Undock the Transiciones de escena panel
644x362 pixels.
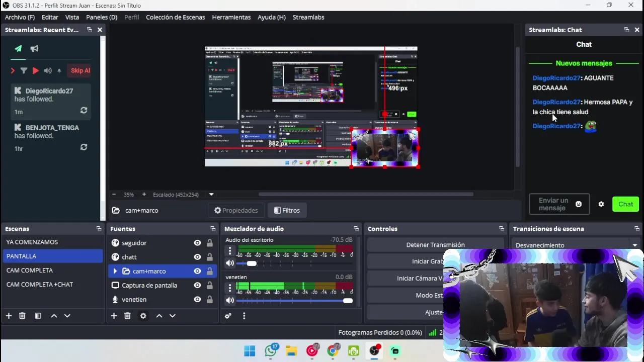[637, 229]
